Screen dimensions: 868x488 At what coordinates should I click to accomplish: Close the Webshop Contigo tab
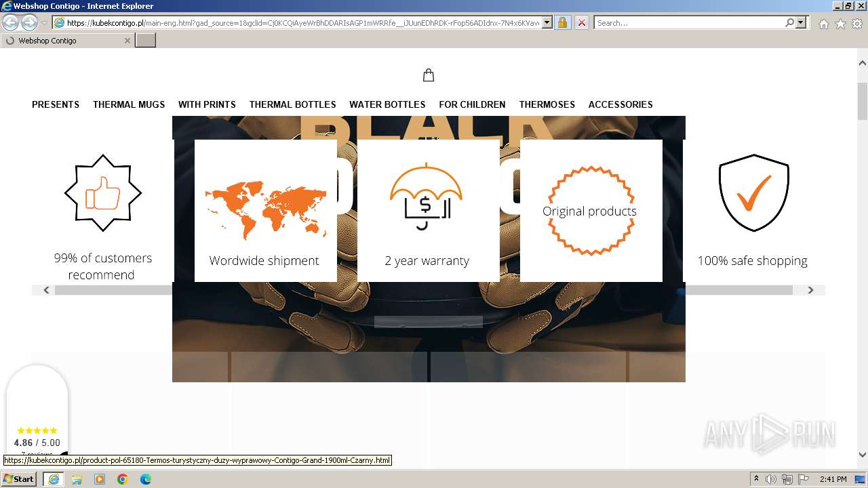point(127,41)
